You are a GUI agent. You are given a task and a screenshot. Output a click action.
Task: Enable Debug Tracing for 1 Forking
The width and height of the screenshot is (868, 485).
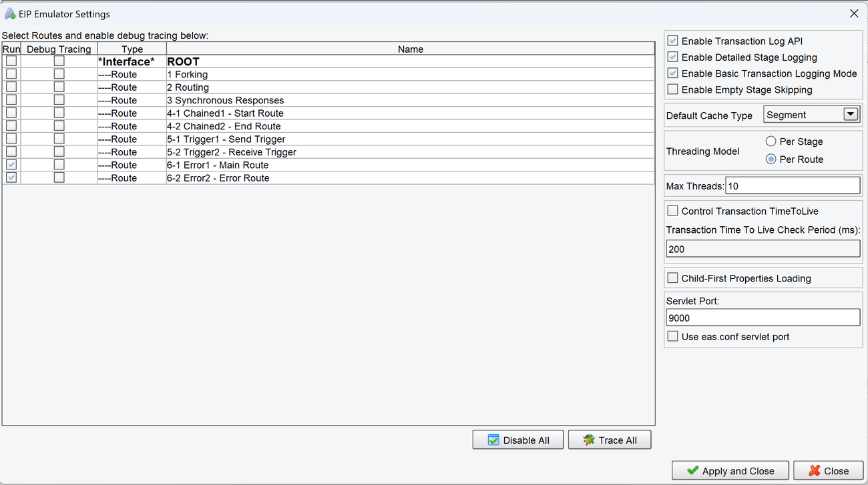(59, 74)
